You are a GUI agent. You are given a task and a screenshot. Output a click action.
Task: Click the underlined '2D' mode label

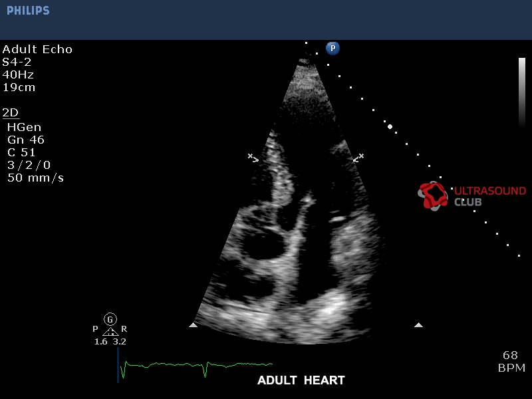[11, 112]
